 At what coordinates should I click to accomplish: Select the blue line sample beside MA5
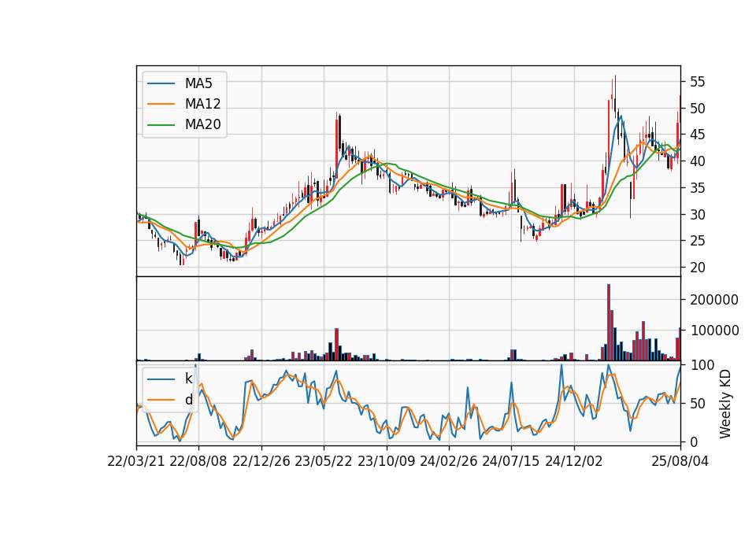coord(161,84)
